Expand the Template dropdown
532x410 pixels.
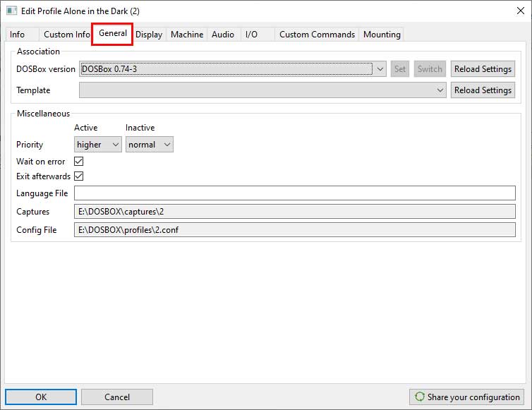(262, 90)
